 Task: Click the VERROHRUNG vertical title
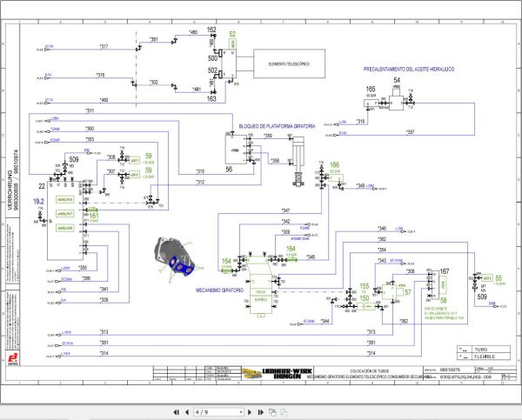tap(10, 190)
